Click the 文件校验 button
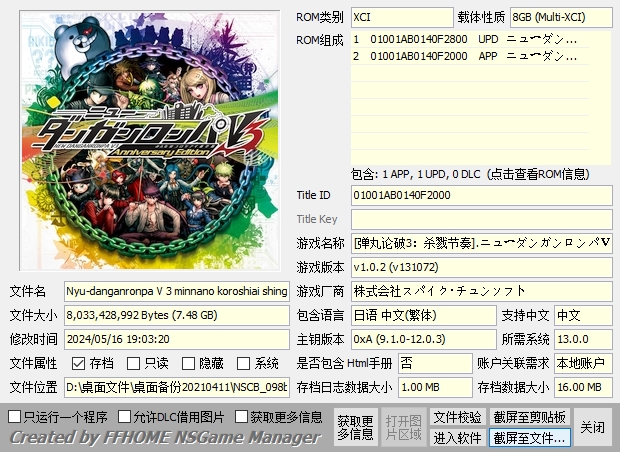This screenshot has height=452, width=620. click(457, 417)
